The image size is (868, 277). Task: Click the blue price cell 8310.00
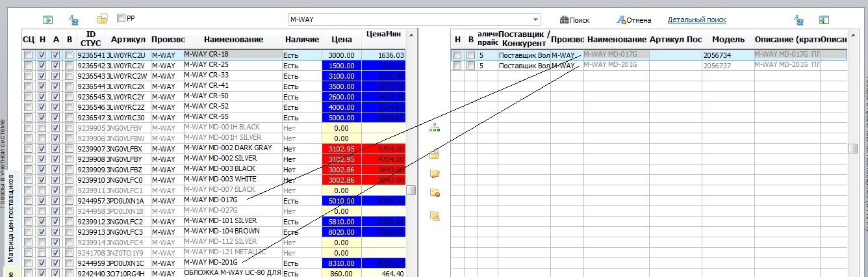(342, 263)
